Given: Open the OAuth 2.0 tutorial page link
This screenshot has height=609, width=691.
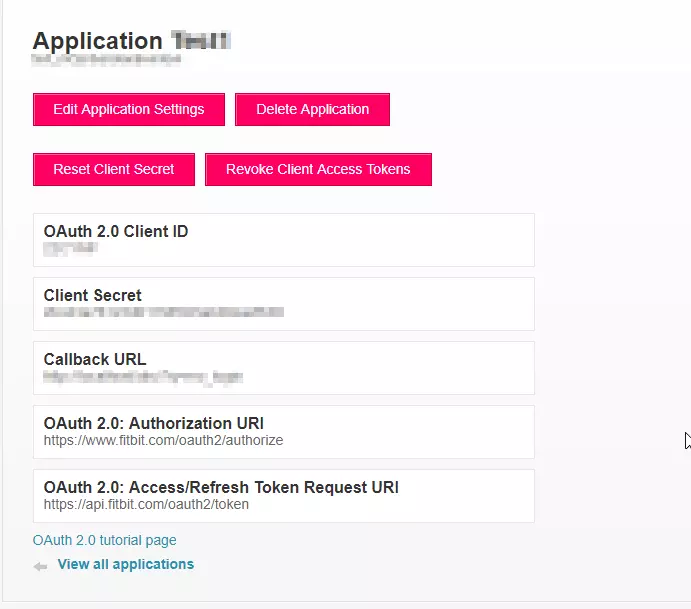Looking at the screenshot, I should [104, 540].
